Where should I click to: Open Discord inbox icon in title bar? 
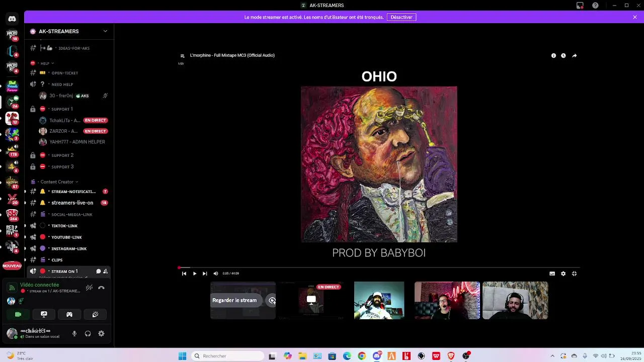580,6
